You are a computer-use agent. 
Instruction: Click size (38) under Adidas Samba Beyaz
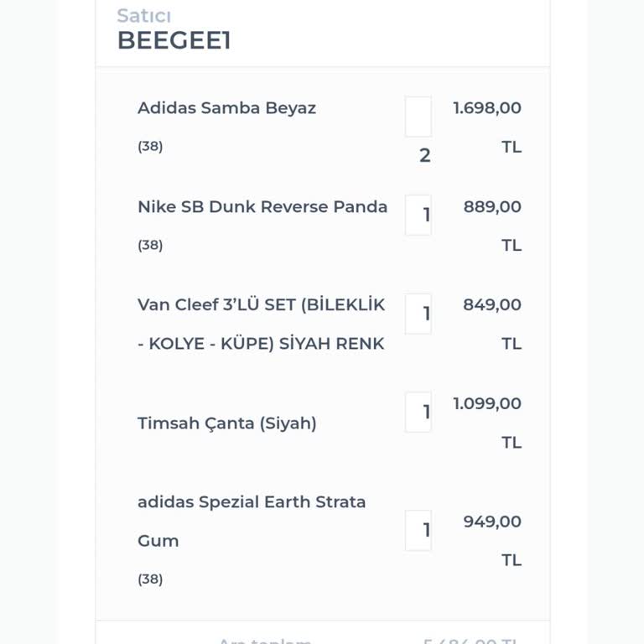click(x=150, y=146)
